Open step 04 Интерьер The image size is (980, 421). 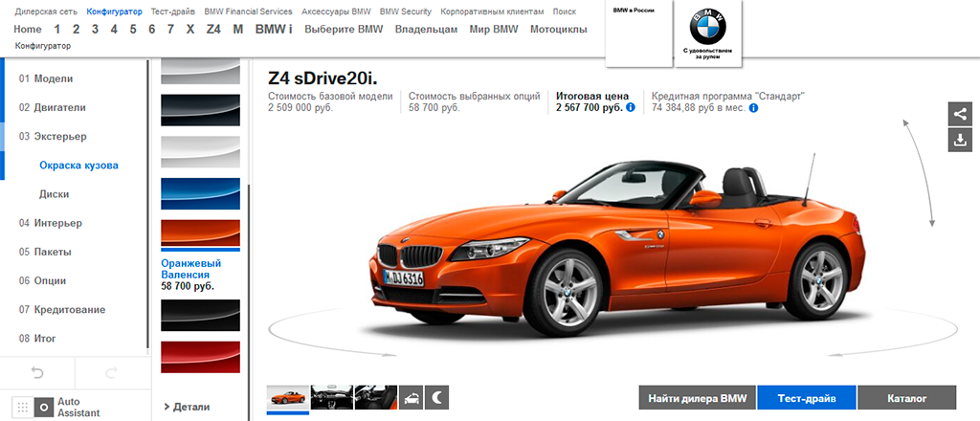point(50,223)
